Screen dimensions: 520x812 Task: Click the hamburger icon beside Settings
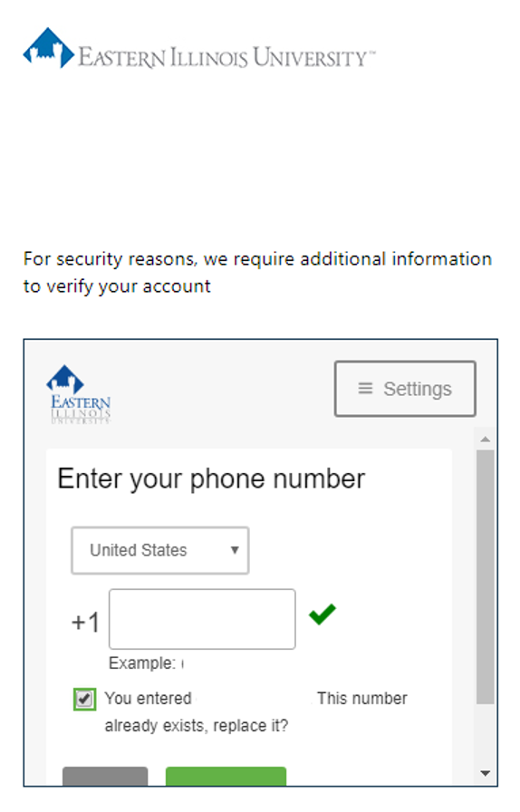pyautogui.click(x=366, y=389)
